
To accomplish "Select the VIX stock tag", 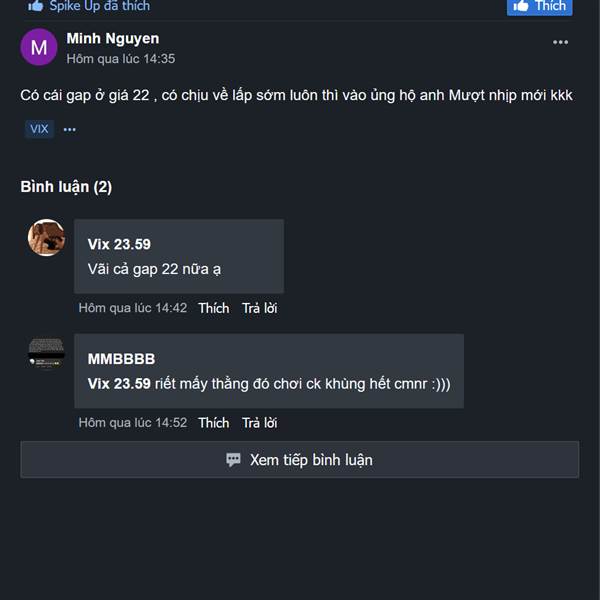I will coord(39,129).
